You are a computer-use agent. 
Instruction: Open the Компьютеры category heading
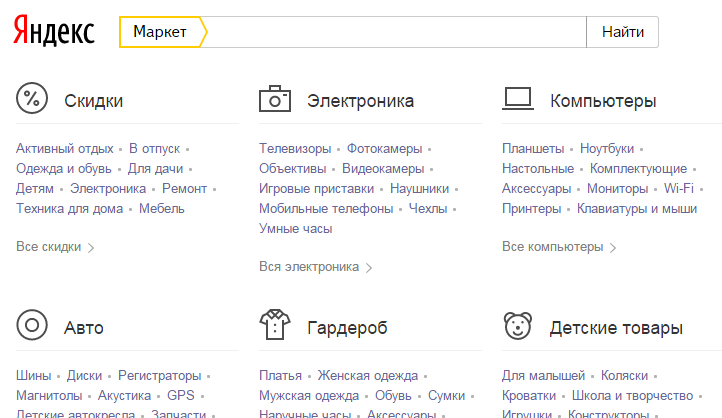pos(603,101)
